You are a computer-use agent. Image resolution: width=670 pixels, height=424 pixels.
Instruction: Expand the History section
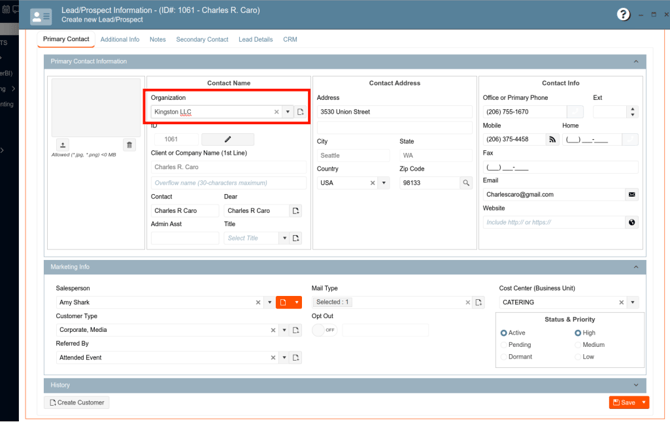coord(635,385)
